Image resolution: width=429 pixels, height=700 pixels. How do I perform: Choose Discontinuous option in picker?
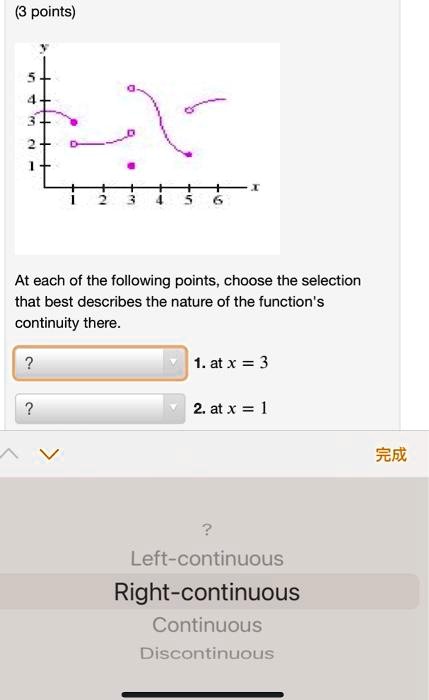(207, 653)
